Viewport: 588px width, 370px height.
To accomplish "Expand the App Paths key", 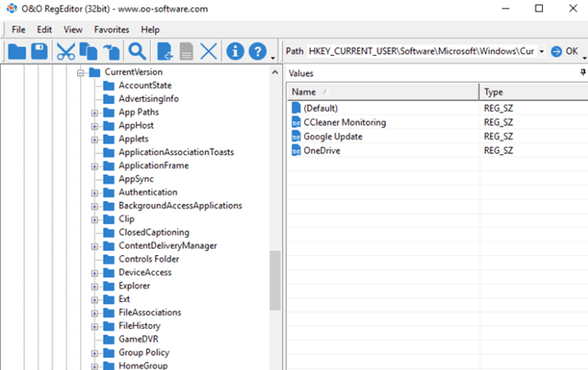I will coord(95,113).
